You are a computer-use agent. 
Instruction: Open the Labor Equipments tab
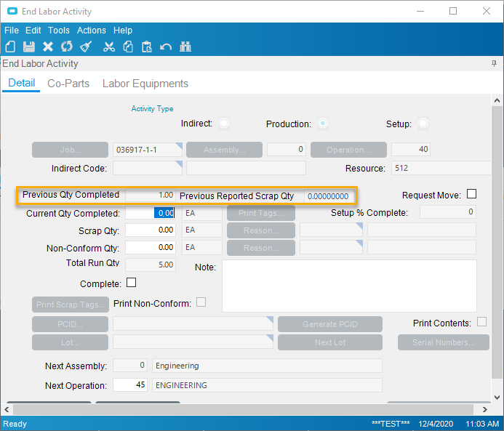[145, 84]
